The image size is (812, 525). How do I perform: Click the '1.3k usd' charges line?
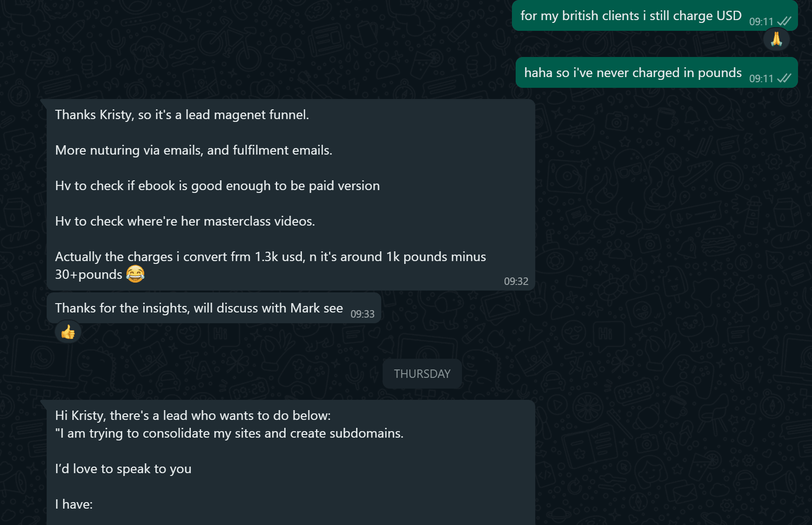click(x=271, y=257)
